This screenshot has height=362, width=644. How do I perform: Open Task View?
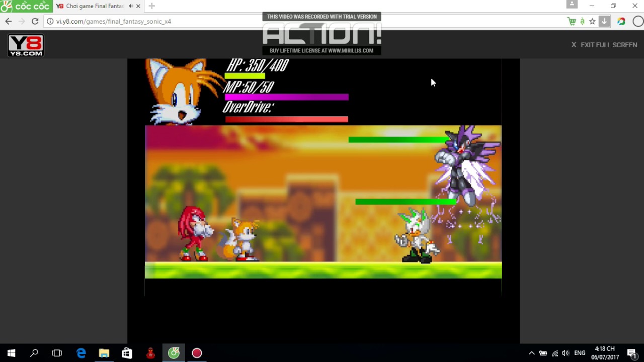point(57,353)
